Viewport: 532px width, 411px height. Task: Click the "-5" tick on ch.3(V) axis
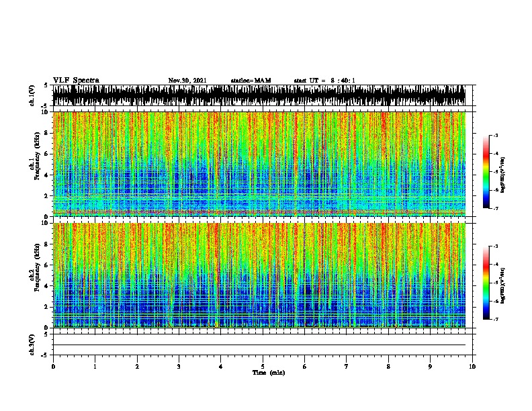coord(45,355)
